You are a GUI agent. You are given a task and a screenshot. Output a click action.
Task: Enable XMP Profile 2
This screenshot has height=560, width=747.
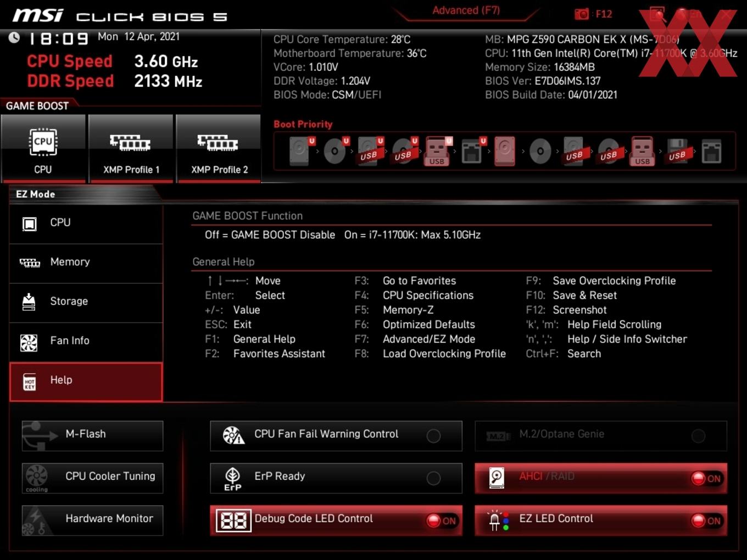click(219, 148)
